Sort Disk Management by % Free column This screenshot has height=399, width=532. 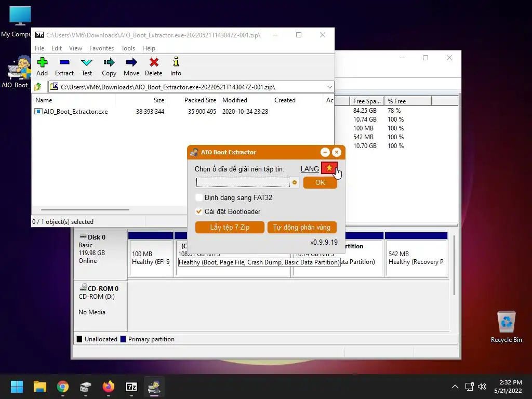tap(408, 101)
